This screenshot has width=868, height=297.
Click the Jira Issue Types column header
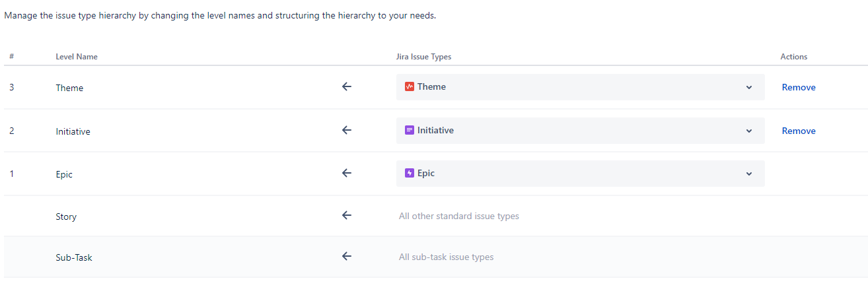pyautogui.click(x=423, y=57)
